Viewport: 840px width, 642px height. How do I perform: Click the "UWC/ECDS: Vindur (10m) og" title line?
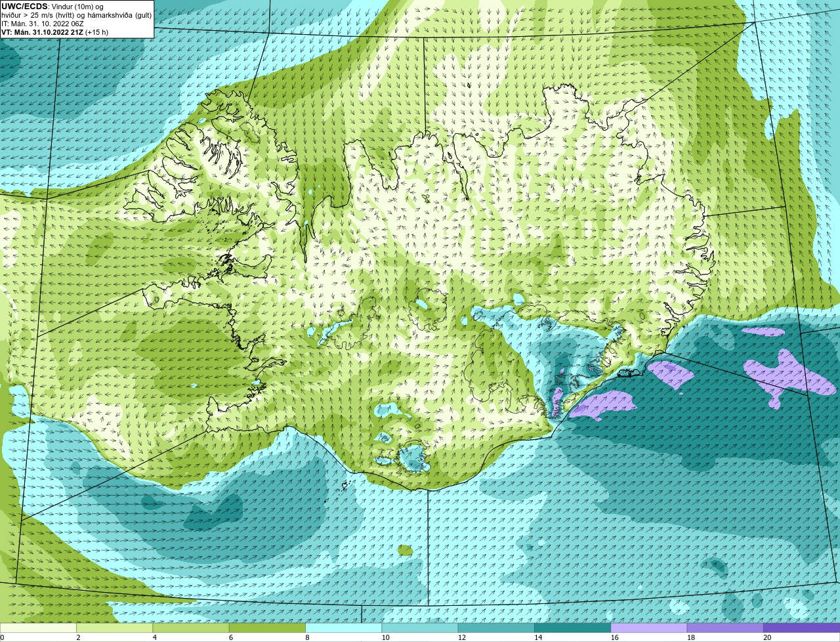pyautogui.click(x=52, y=7)
